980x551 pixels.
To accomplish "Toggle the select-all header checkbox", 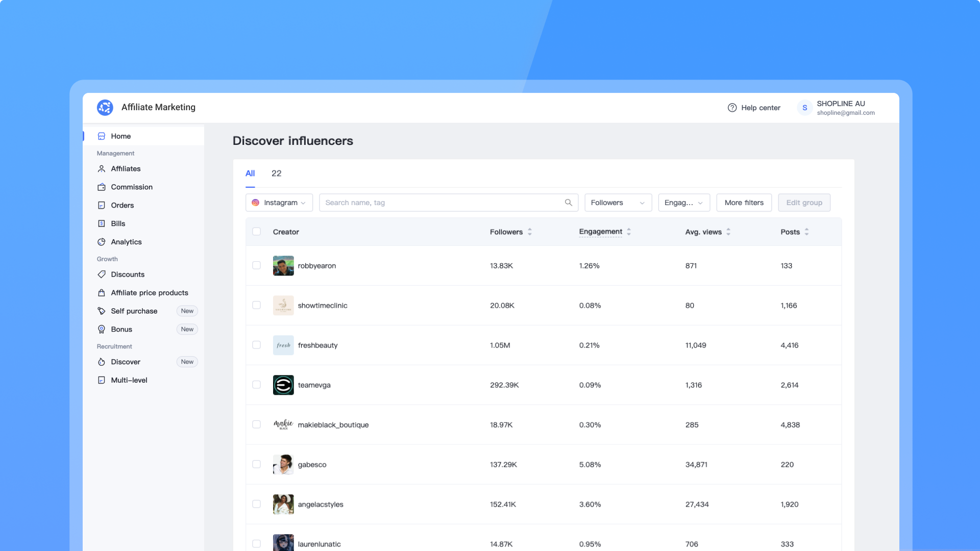I will (x=256, y=232).
